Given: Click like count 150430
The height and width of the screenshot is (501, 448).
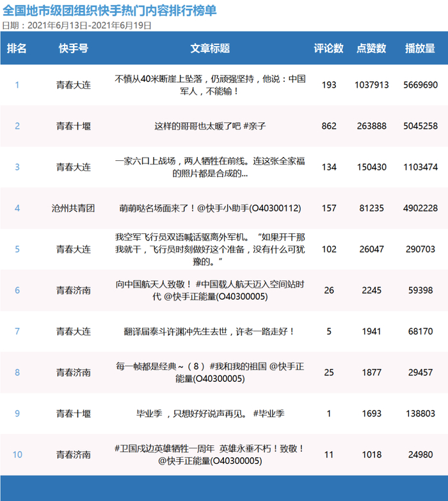Looking at the screenshot, I should 371,167.
